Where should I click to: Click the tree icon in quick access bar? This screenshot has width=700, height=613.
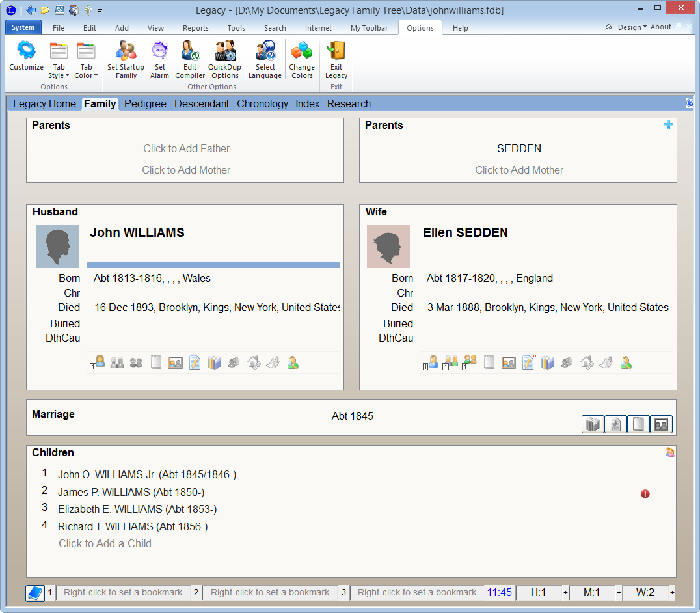coord(88,10)
